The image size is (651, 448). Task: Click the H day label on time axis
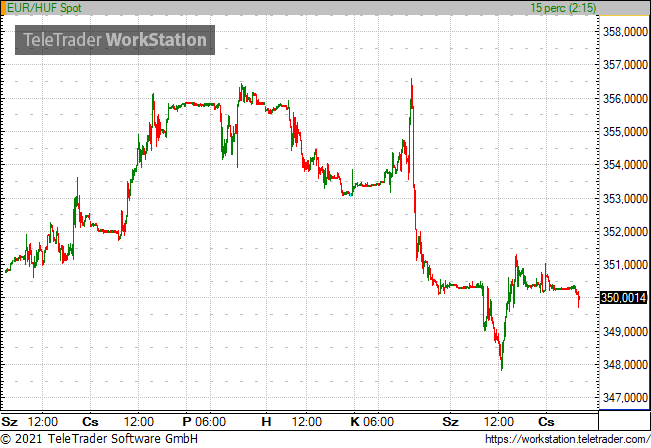[x=266, y=422]
